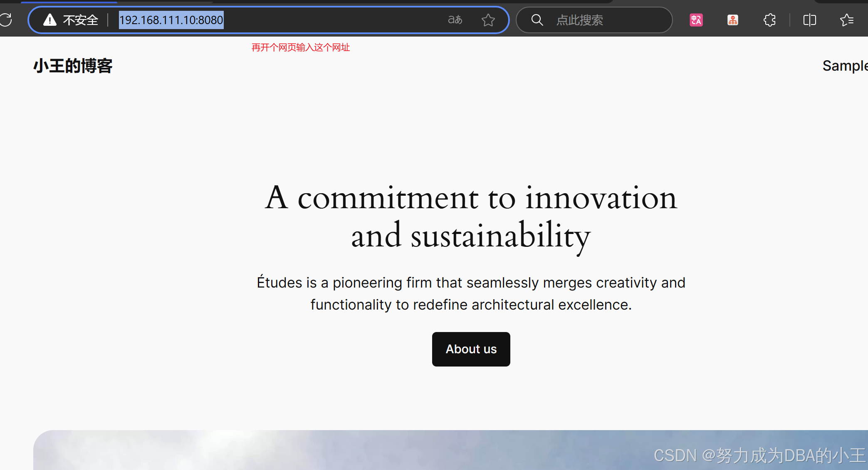
Task: Click the 192.168.111.10:8080 address field
Action: point(171,20)
